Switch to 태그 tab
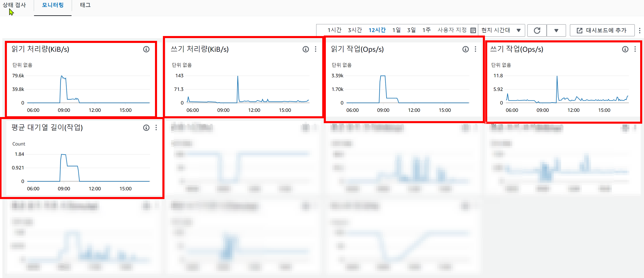644x278 pixels. [85, 5]
